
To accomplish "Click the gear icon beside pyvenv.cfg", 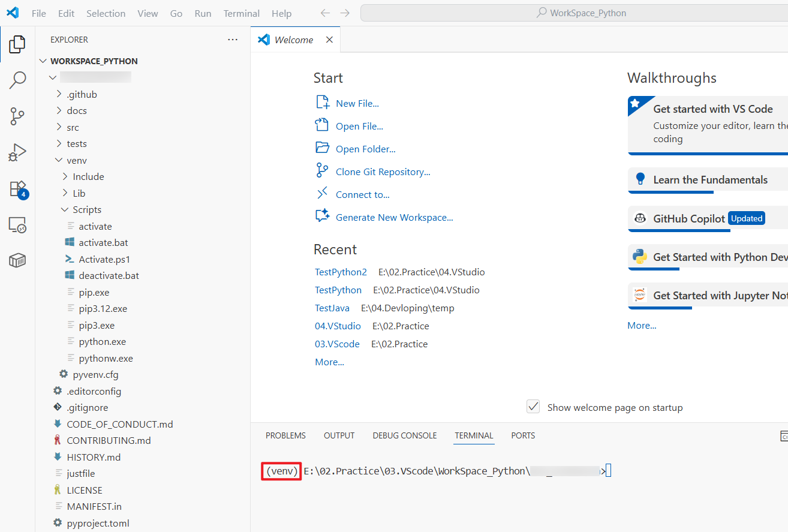I will [x=64, y=374].
